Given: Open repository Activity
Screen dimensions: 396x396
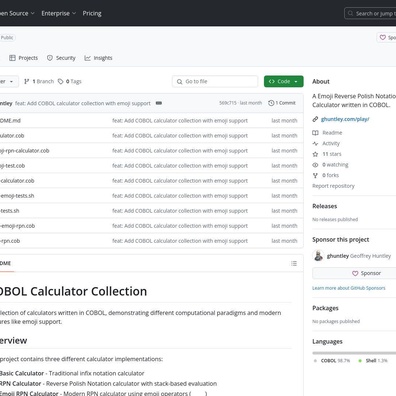Looking at the screenshot, I should (331, 143).
